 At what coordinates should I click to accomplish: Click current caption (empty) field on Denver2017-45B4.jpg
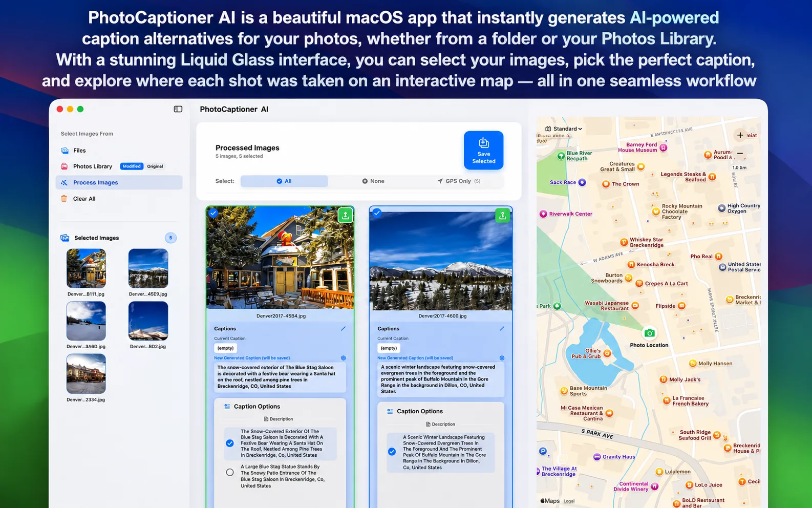coord(225,348)
